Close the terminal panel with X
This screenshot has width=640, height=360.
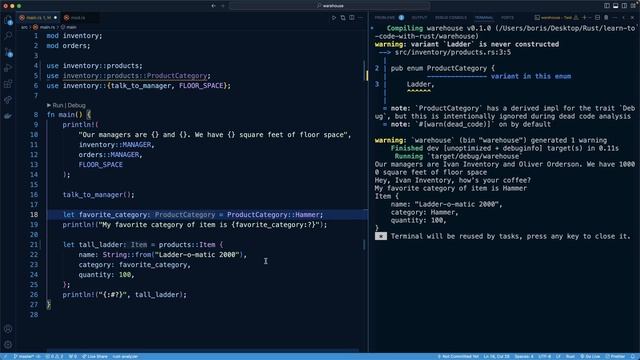point(632,18)
